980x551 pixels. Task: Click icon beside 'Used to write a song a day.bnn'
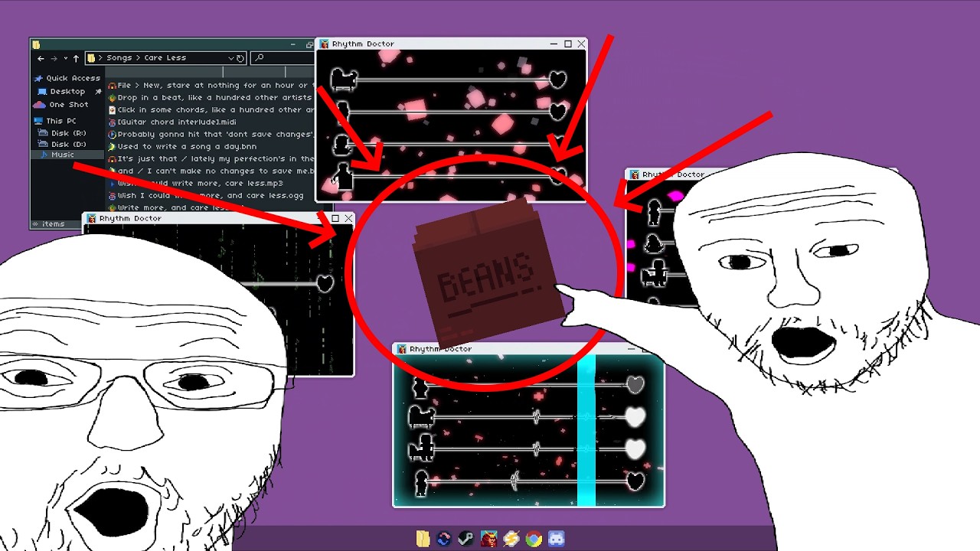tap(112, 147)
